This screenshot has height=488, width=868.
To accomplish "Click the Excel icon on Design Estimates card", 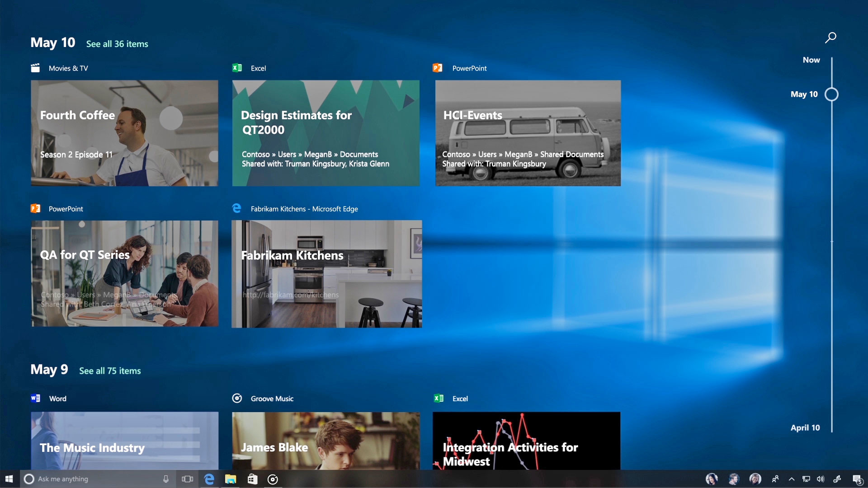I will pos(237,67).
